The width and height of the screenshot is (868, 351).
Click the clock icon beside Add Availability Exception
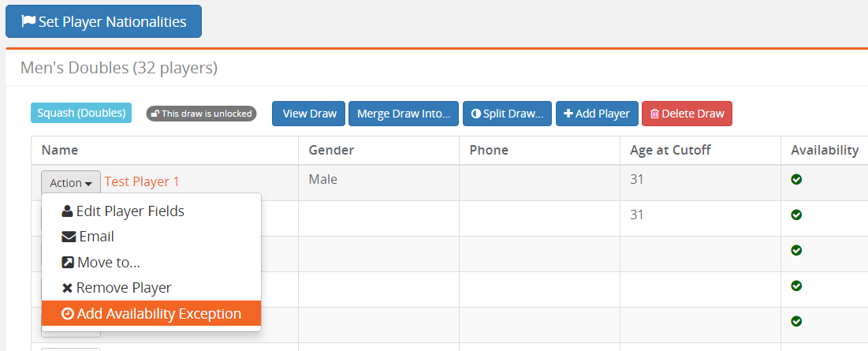click(x=68, y=314)
